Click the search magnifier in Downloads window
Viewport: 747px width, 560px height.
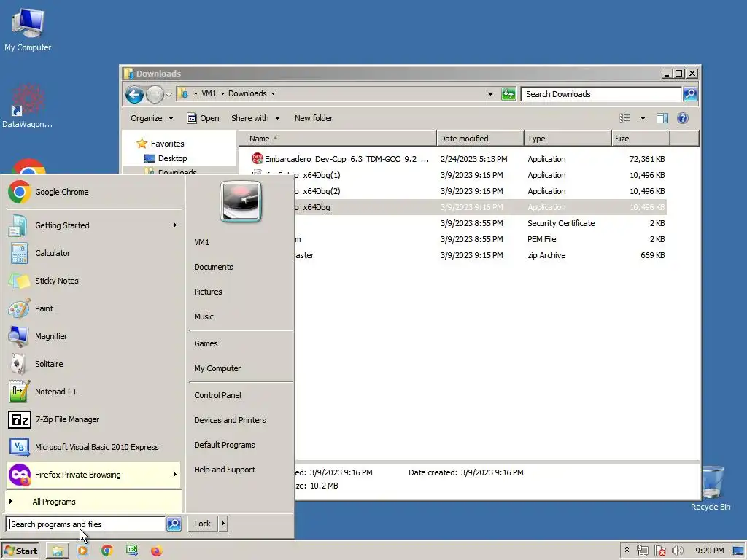click(x=690, y=94)
